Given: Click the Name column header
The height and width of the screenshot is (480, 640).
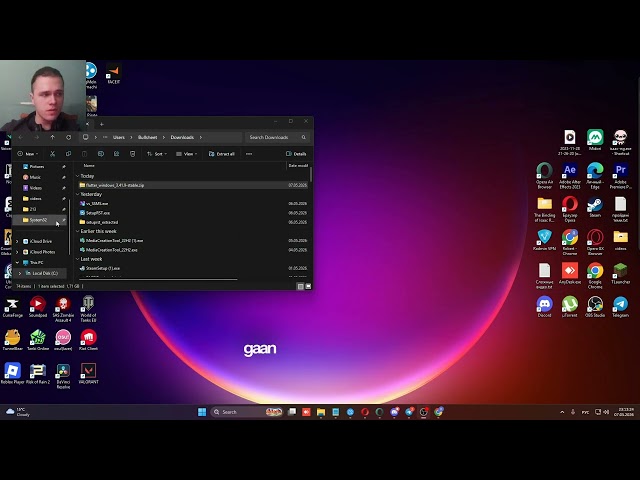Looking at the screenshot, I should coord(89,165).
